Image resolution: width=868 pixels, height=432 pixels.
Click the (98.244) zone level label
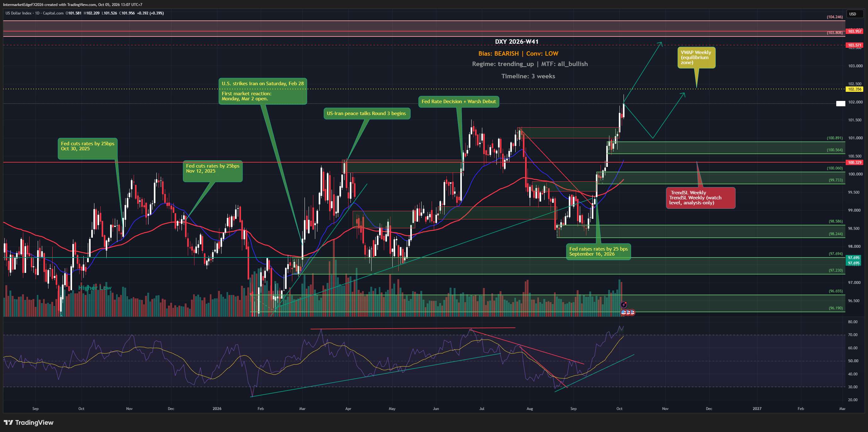click(x=835, y=234)
